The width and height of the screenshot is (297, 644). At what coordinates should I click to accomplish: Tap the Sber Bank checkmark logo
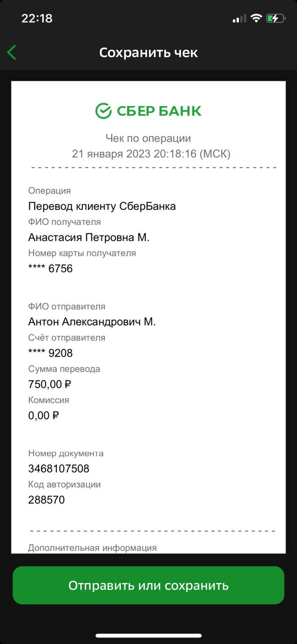click(104, 111)
